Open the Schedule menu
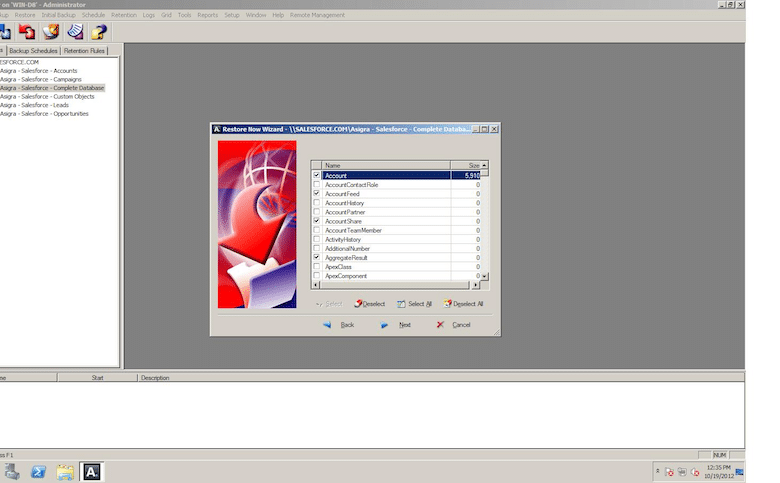This screenshot has width=780, height=483. tap(93, 15)
